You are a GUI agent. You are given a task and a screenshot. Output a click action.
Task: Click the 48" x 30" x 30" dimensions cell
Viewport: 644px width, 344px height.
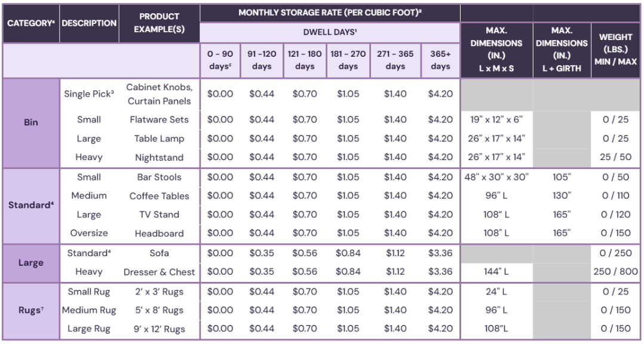point(496,177)
